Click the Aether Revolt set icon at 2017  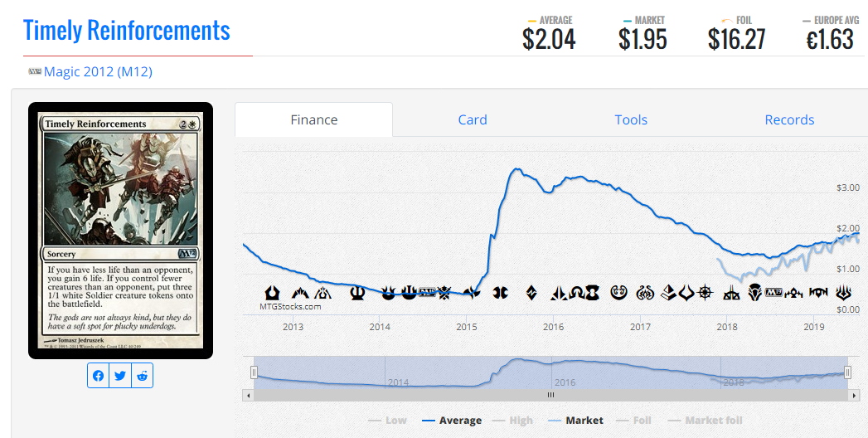point(645,292)
